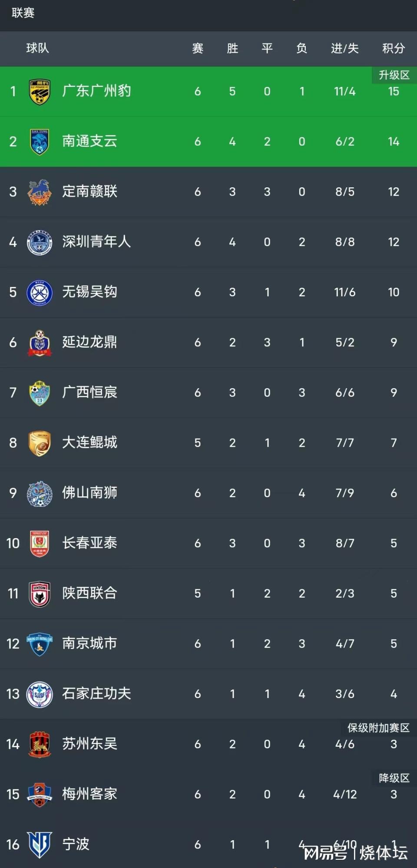Image resolution: width=417 pixels, height=868 pixels.
Task: Click the 大连鲲城 golden shield logo
Action: click(x=40, y=443)
